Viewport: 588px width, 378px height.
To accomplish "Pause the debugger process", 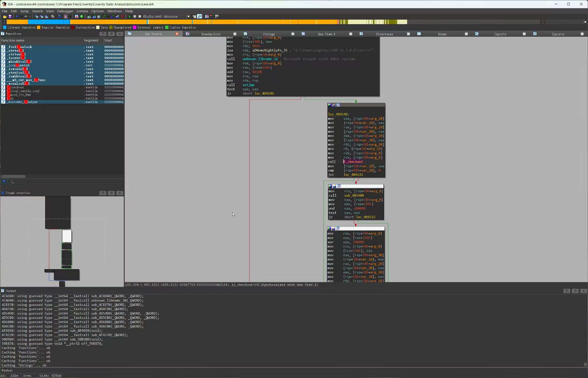I will click(x=135, y=16).
